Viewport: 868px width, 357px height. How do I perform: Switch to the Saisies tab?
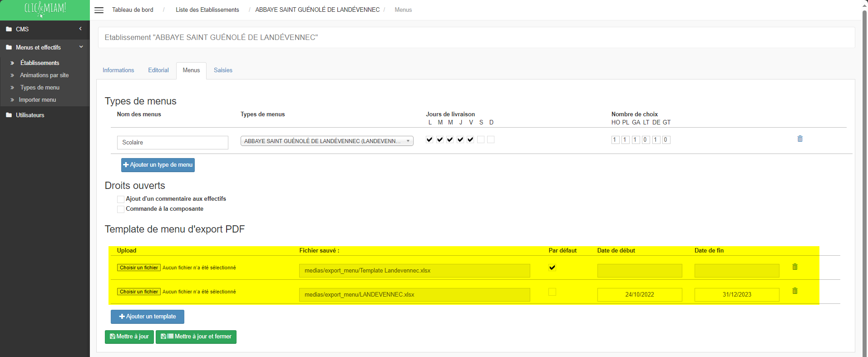223,70
